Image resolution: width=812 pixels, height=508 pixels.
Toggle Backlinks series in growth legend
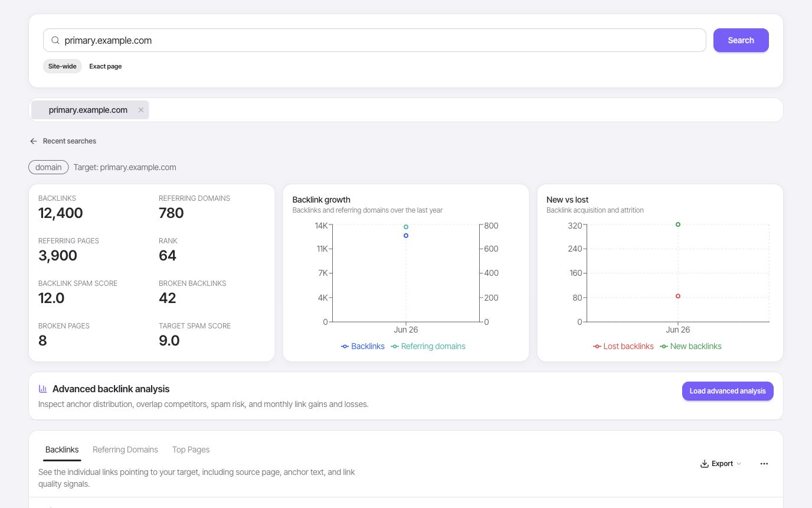point(363,346)
